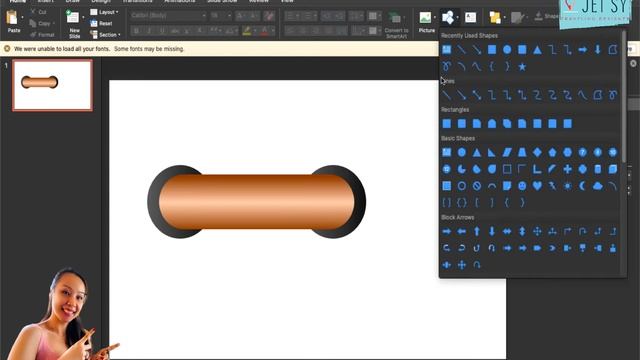Insert a text box from ribbon

[x=471, y=18]
